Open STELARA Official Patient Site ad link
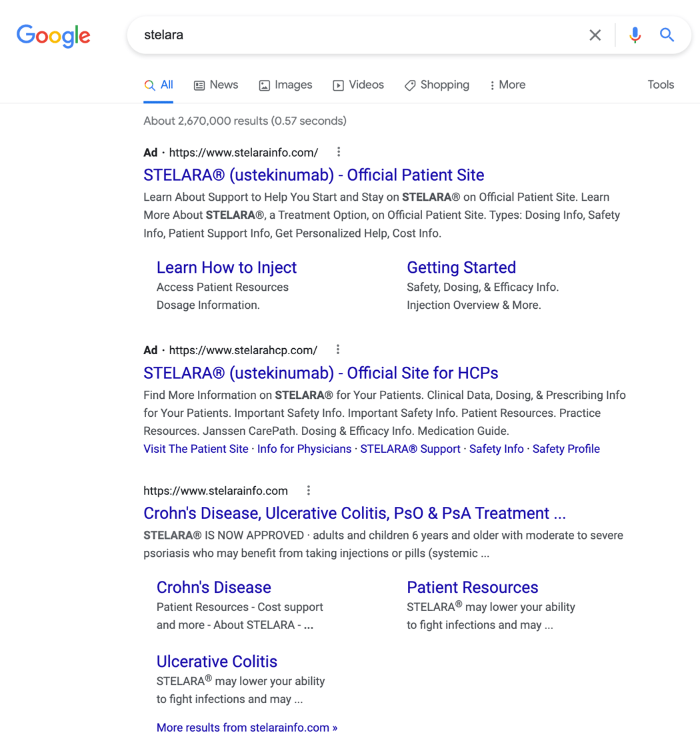 click(x=313, y=175)
